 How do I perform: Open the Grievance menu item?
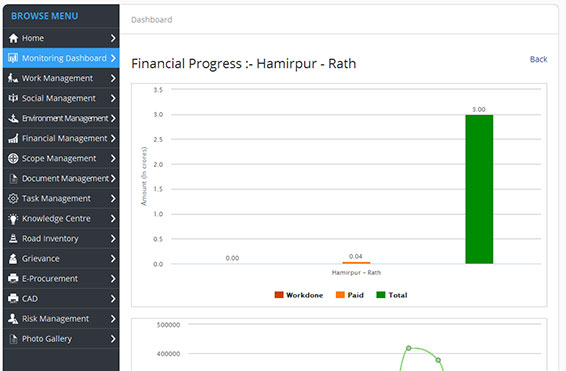[61, 259]
